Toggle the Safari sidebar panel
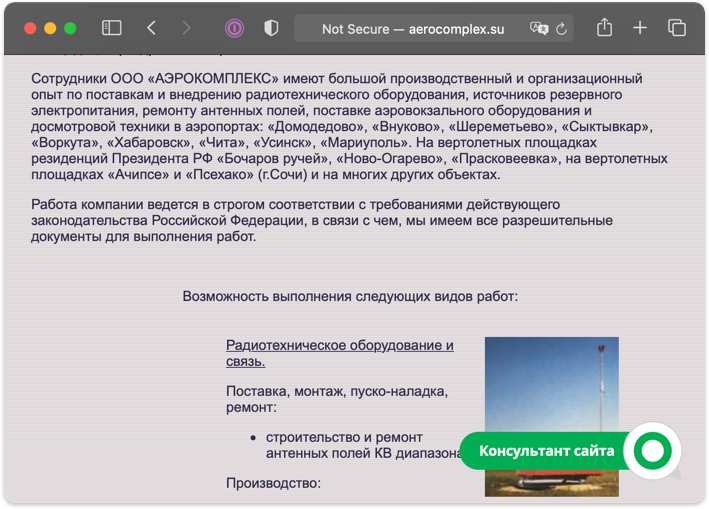This screenshot has height=509, width=709. (111, 29)
